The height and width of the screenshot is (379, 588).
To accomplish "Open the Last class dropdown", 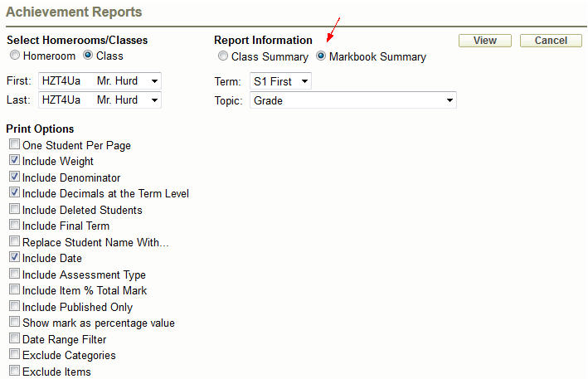I will [x=100, y=100].
